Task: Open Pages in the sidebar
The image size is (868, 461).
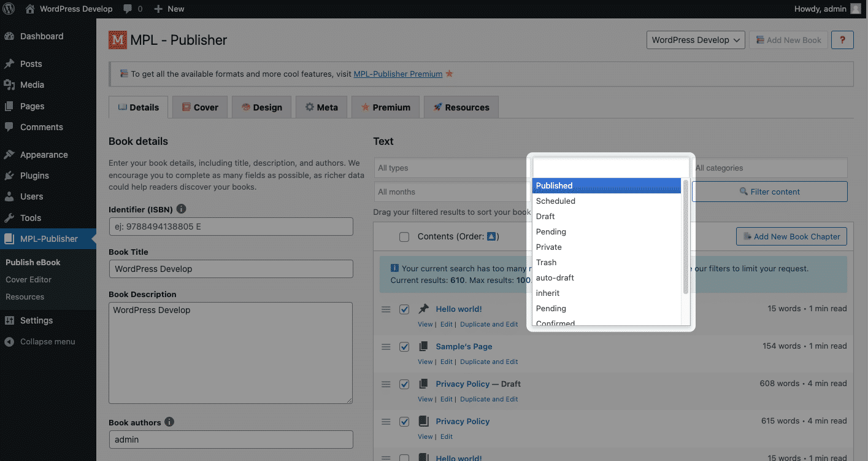Action: tap(32, 106)
